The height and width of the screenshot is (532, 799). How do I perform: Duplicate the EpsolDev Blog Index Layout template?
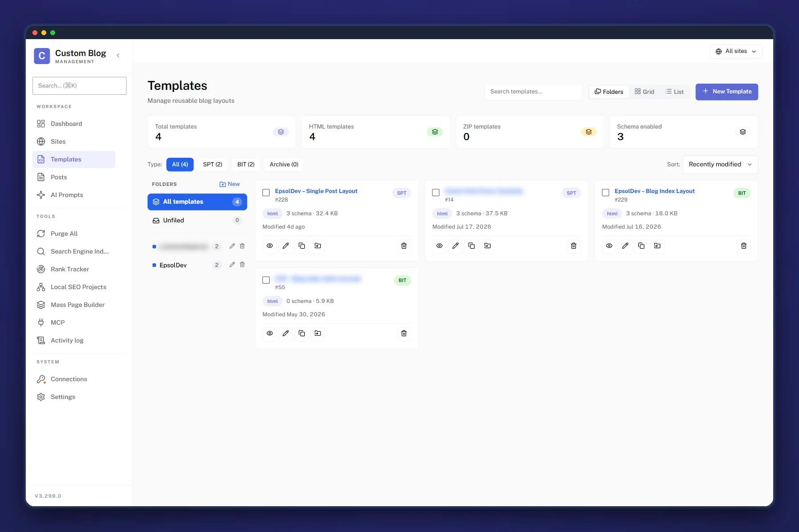[642, 246]
